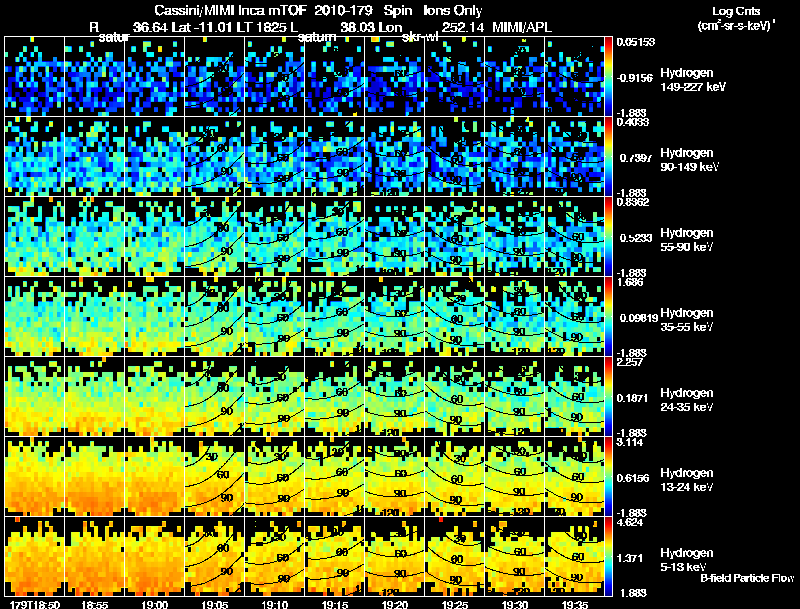Click the colorbar maximum '4.624'
This screenshot has height=609, width=800.
tap(631, 522)
